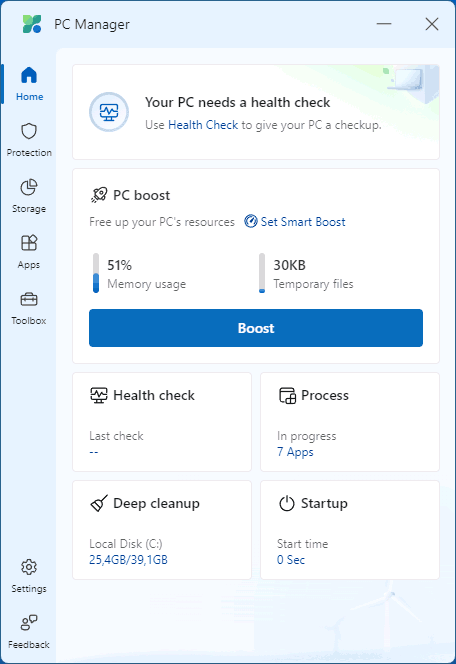This screenshot has width=456, height=664.
Task: Click the PC boost rocket icon
Action: [x=99, y=195]
